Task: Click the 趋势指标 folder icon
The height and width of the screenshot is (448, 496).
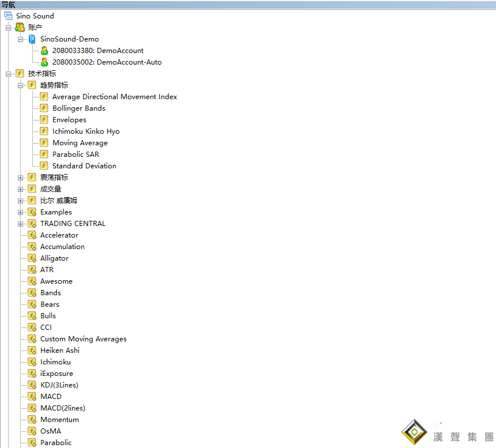Action: 32,85
